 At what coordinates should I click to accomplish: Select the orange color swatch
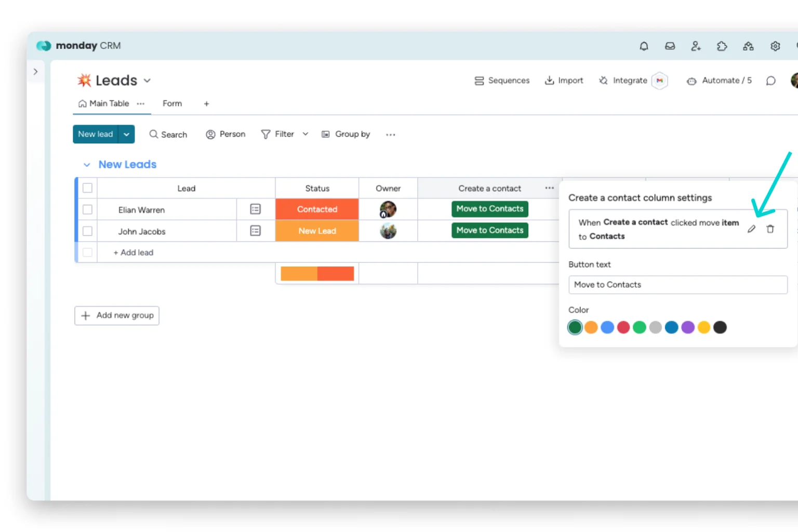[x=591, y=327]
